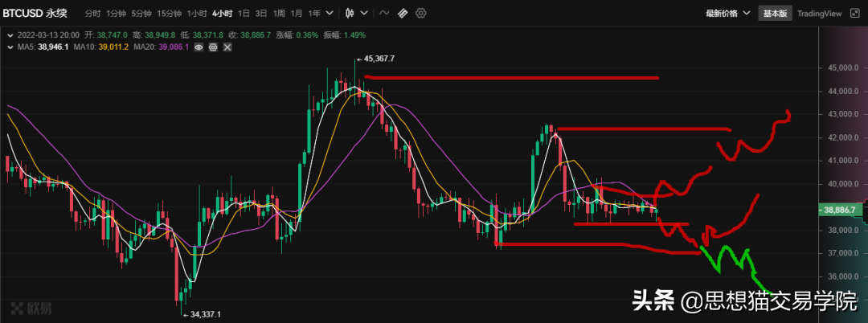Screen dimensions: 868x323
Task: Switch to 1年 timeframe
Action: (314, 14)
